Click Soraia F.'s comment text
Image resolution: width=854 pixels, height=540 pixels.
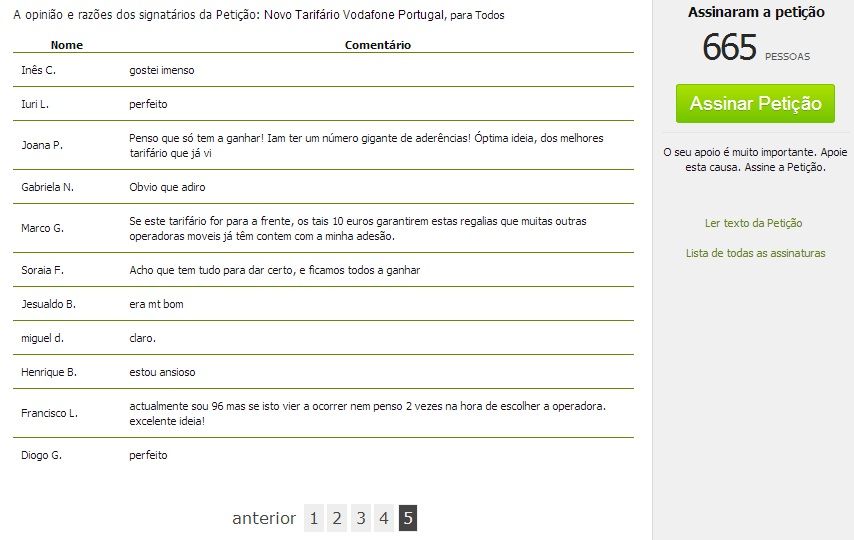(274, 270)
